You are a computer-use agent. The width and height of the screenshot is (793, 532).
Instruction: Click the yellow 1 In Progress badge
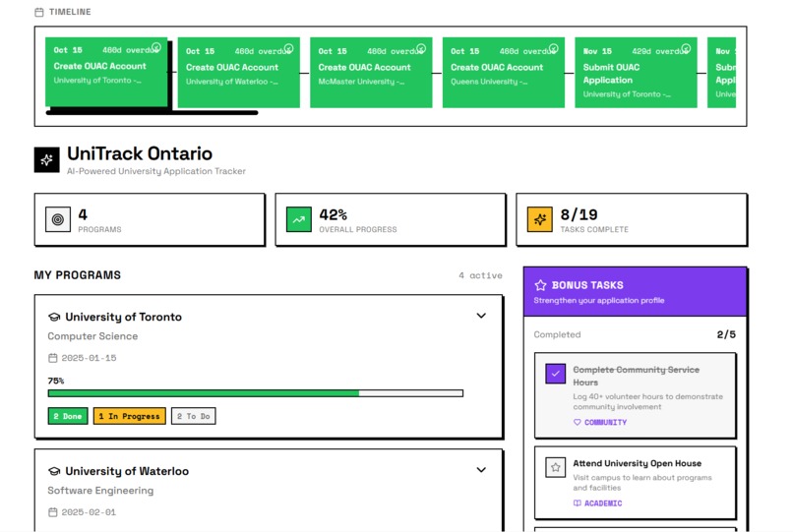click(x=130, y=416)
